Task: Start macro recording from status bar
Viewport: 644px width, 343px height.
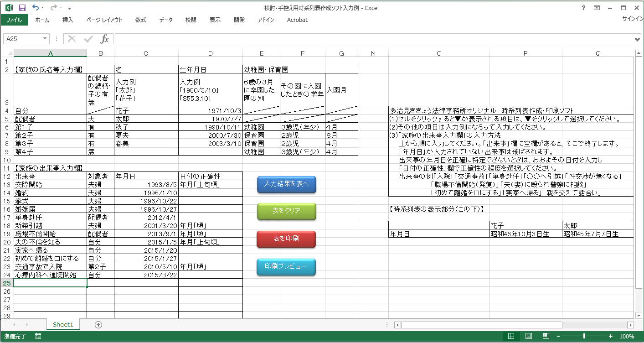Action: [38, 336]
